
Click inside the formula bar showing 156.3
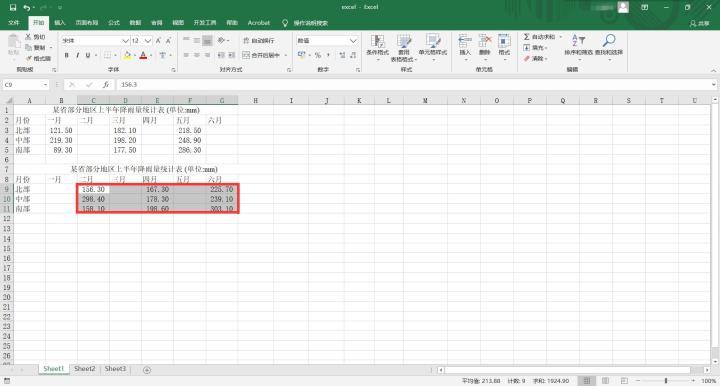[413, 84]
